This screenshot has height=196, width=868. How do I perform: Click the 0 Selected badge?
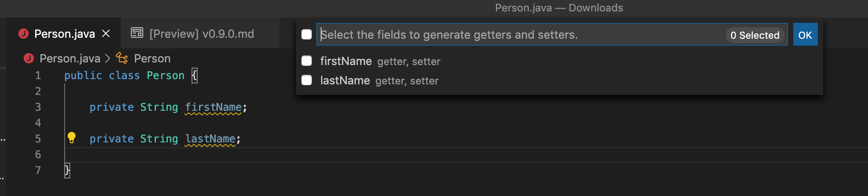[x=755, y=35]
